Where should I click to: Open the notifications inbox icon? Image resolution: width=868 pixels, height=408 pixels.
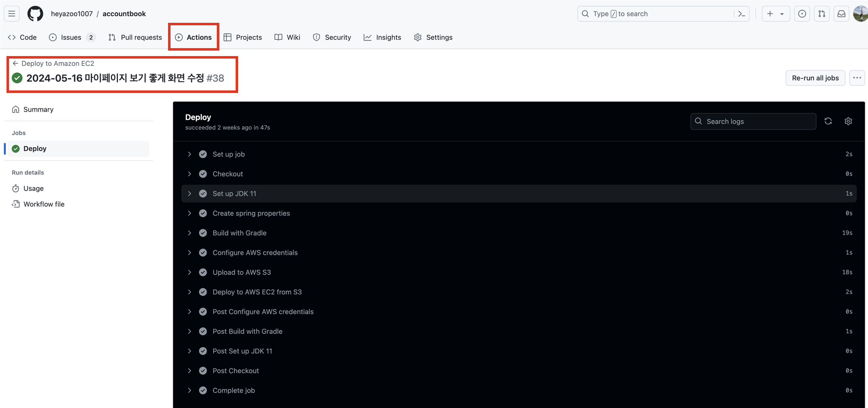pyautogui.click(x=841, y=14)
